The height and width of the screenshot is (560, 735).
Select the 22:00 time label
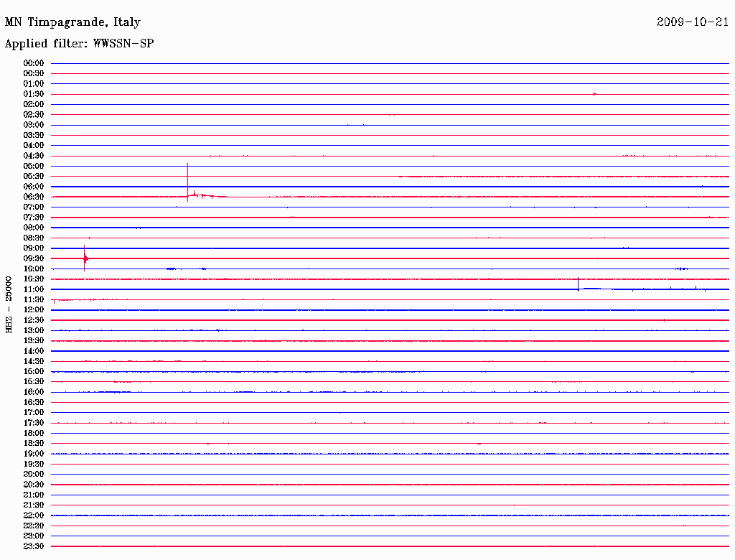click(34, 515)
